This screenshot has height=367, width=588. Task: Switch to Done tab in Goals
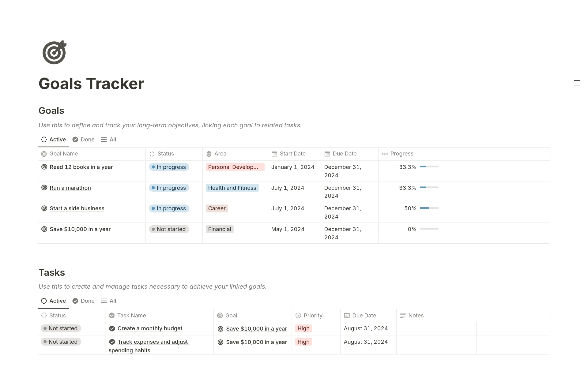pyautogui.click(x=84, y=140)
